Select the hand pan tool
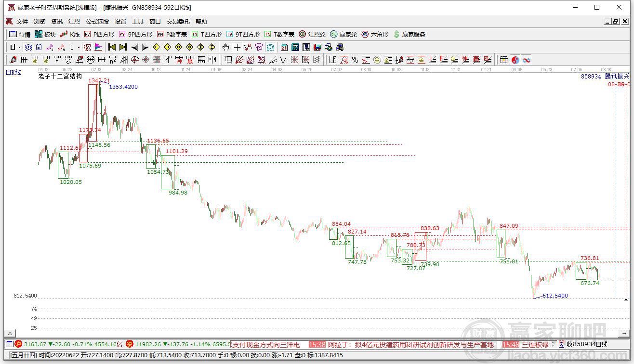This screenshot has width=634, height=364. 225,47
